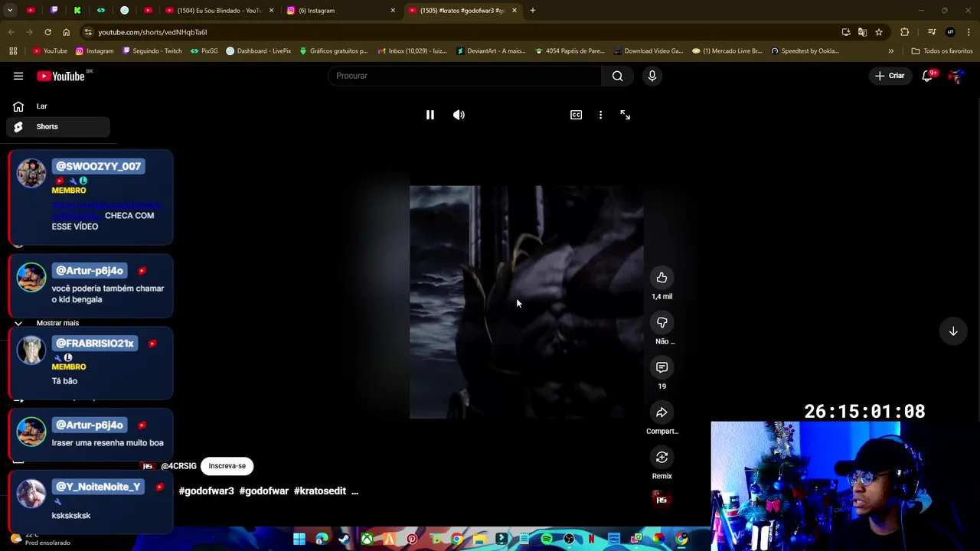Start voice search with the microphone
Screen dimensions: 980x551
point(652,76)
